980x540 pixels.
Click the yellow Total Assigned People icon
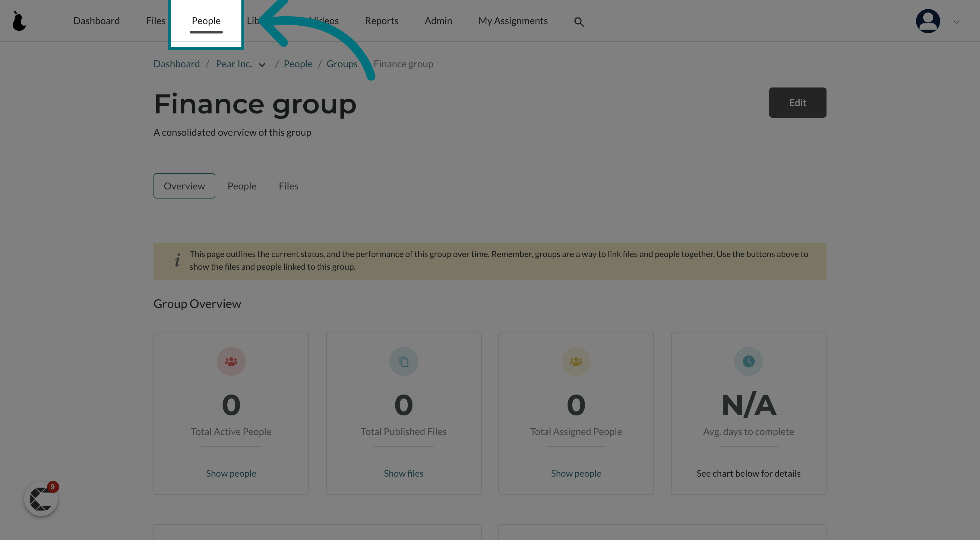(x=576, y=361)
